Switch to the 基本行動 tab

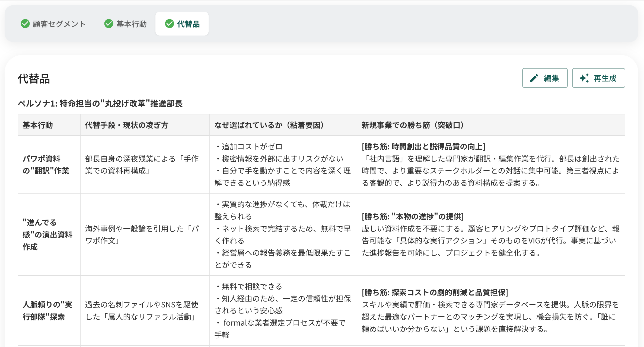[131, 24]
